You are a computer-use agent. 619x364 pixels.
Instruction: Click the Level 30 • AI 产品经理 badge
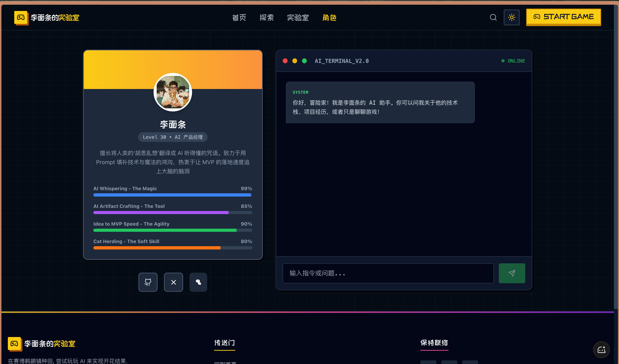click(x=173, y=137)
